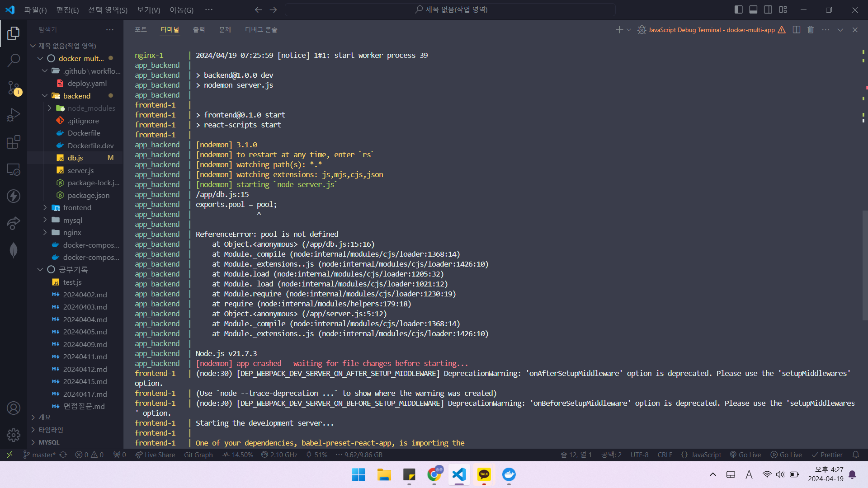The height and width of the screenshot is (488, 868).
Task: Open the Live Share activity bar icon
Action: coord(14,223)
